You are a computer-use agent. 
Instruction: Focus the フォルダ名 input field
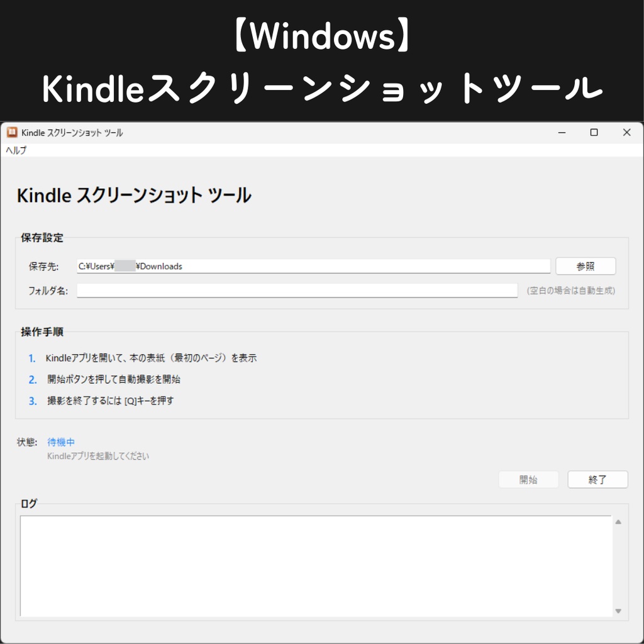(x=297, y=291)
